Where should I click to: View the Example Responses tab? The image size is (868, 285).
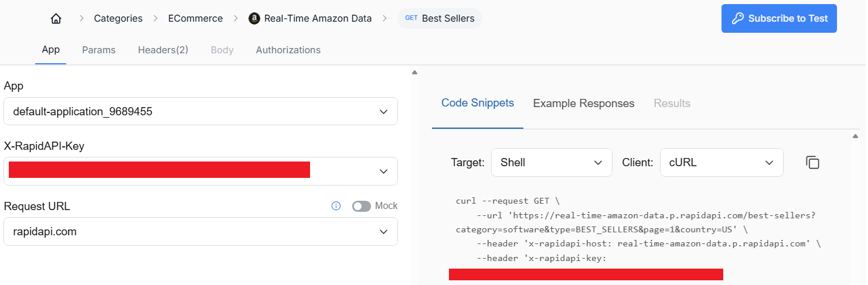[x=584, y=104]
